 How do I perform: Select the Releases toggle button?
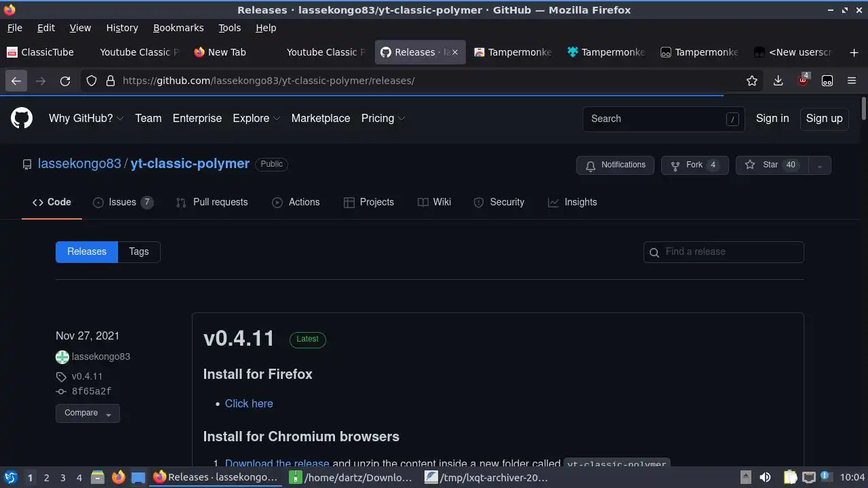tap(87, 252)
